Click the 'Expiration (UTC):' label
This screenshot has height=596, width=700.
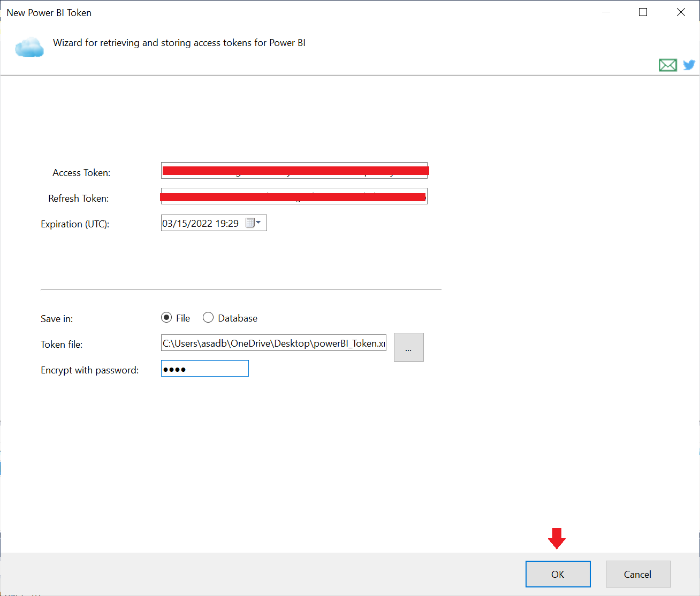click(75, 224)
